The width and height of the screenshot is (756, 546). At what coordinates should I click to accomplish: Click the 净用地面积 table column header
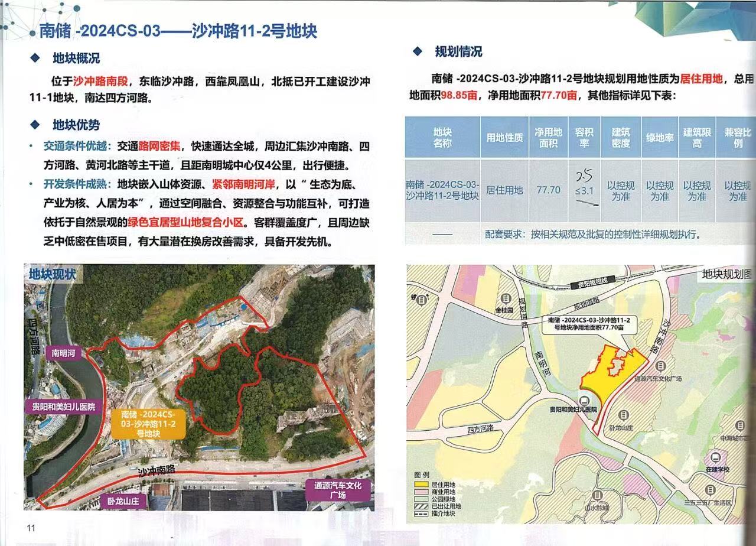coord(548,138)
